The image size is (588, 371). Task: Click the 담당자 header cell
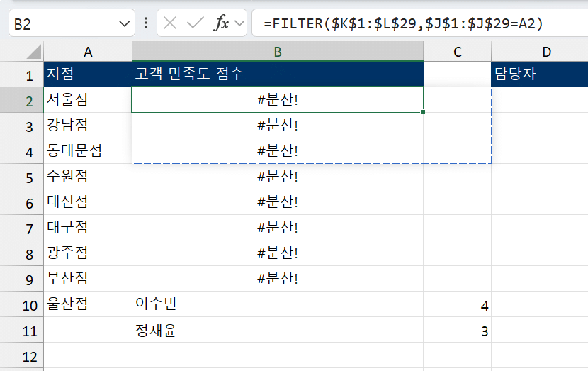[540, 74]
